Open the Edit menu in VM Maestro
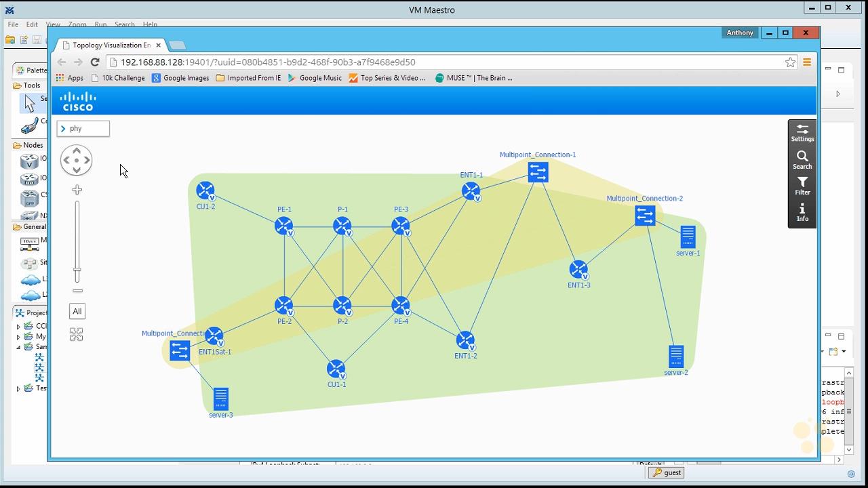The width and height of the screenshot is (868, 488). tap(32, 24)
